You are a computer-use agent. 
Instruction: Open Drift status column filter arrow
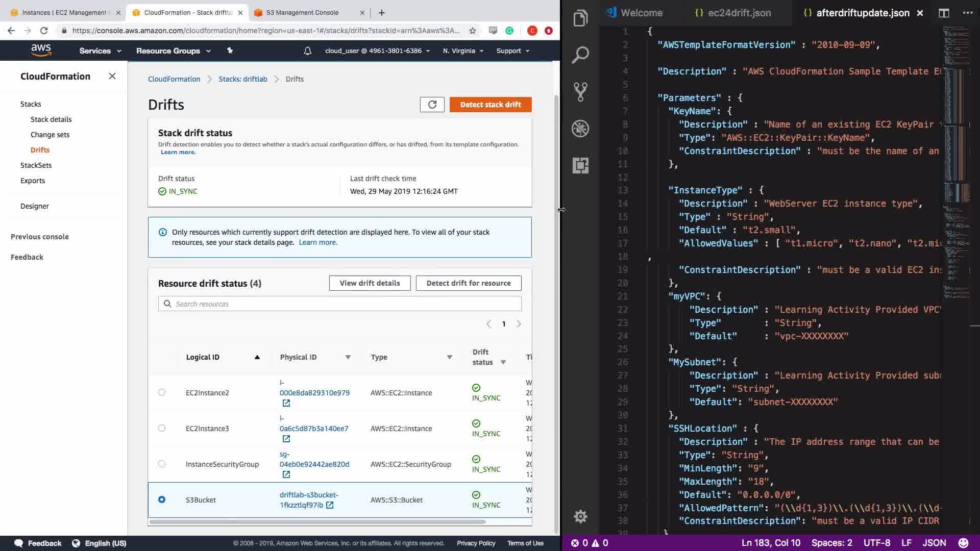[503, 362]
